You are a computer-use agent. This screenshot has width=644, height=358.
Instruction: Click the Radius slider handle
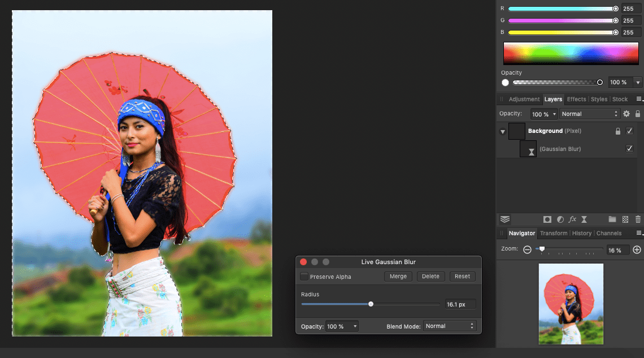pyautogui.click(x=371, y=304)
